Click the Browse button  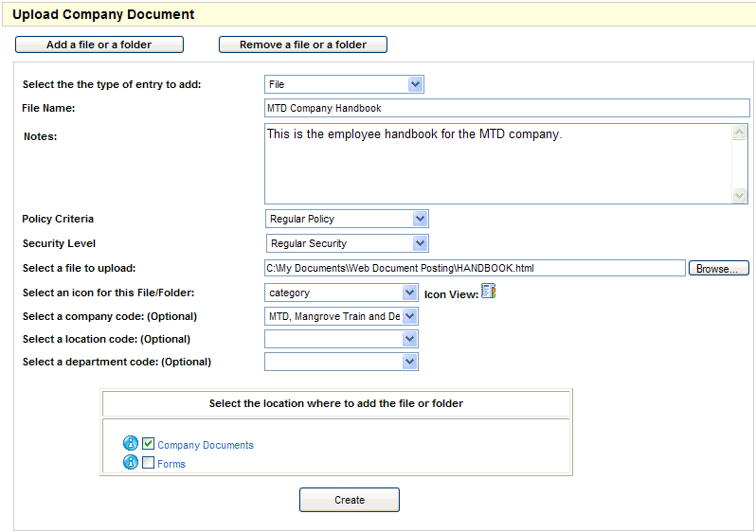(x=718, y=268)
